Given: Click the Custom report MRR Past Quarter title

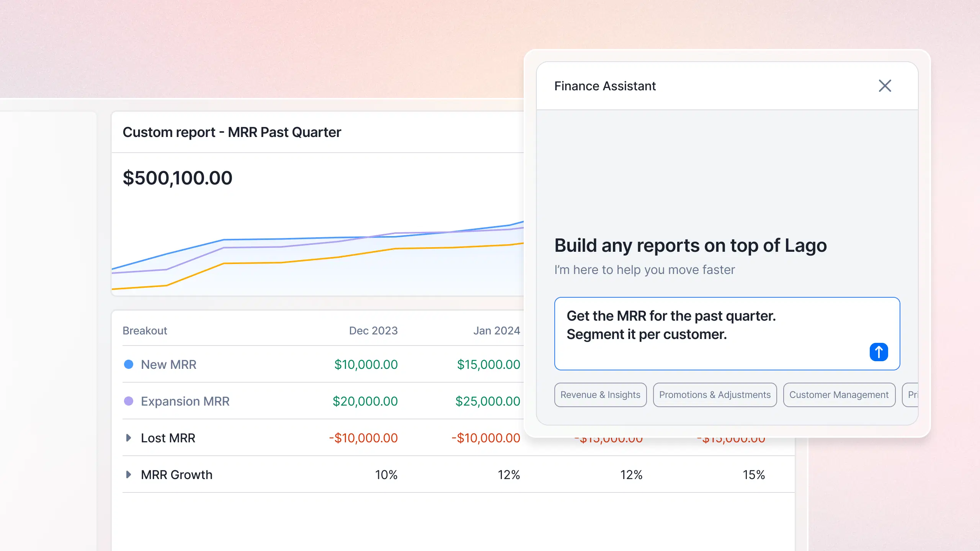Looking at the screenshot, I should point(232,132).
